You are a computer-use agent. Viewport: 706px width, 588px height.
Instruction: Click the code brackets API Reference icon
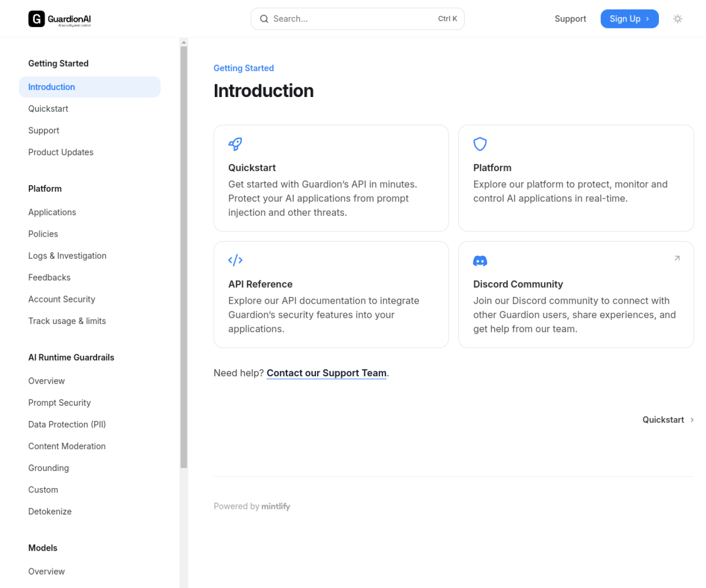click(x=235, y=260)
